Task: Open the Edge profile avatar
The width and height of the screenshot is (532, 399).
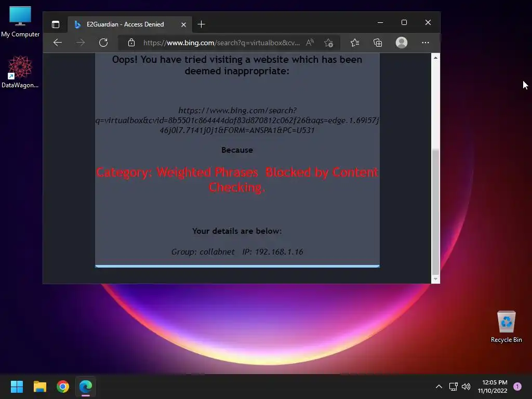Action: [402, 43]
